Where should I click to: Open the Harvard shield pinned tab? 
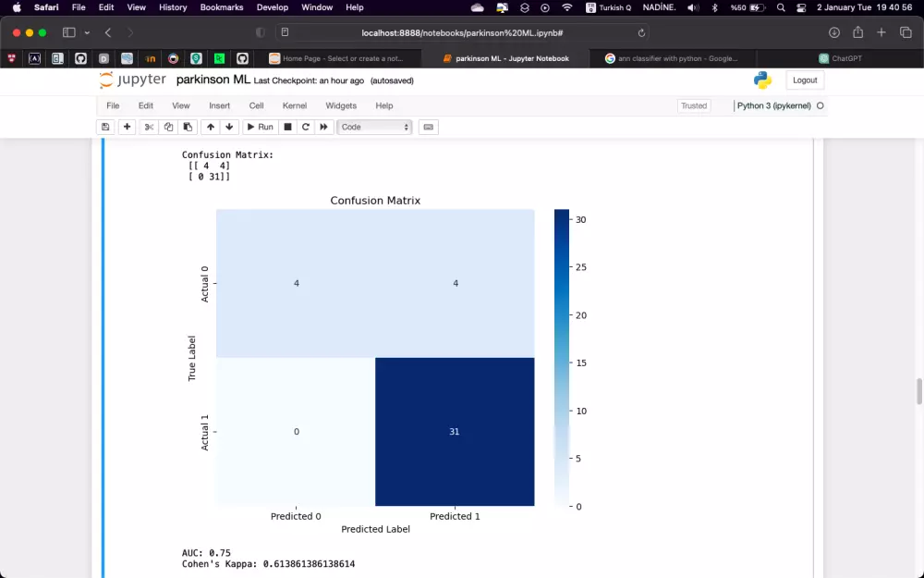tap(12, 58)
